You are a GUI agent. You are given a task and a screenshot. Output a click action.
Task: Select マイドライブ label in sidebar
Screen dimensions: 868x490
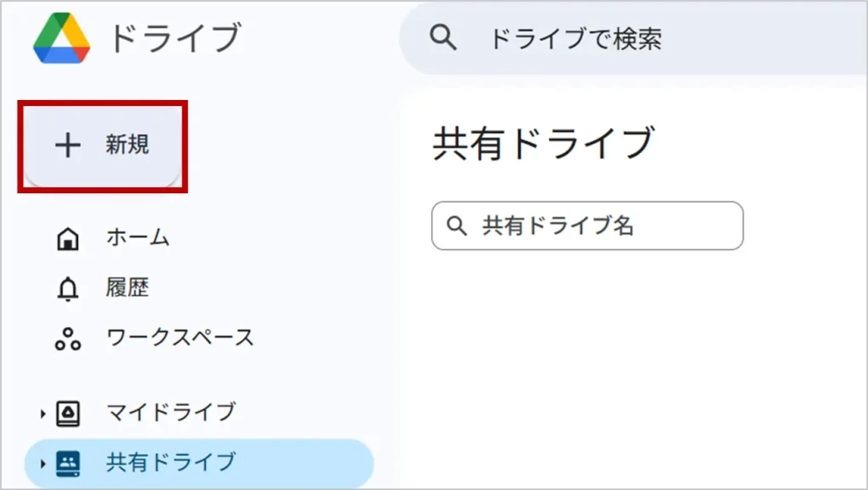[170, 413]
